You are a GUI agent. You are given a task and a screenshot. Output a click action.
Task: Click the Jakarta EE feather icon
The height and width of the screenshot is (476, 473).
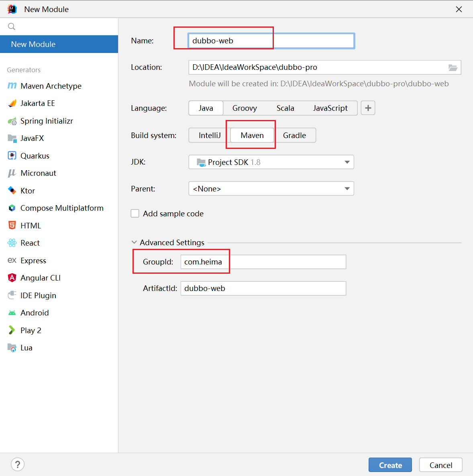pyautogui.click(x=12, y=104)
